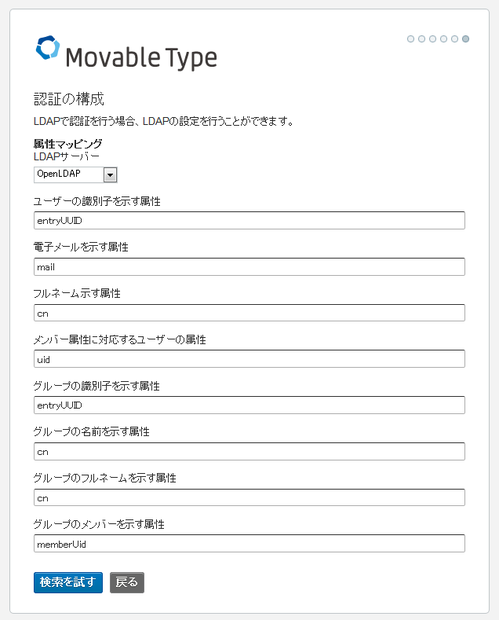Screen dimensions: 499x620
Task: Click the third step progress dot
Action: coord(433,39)
